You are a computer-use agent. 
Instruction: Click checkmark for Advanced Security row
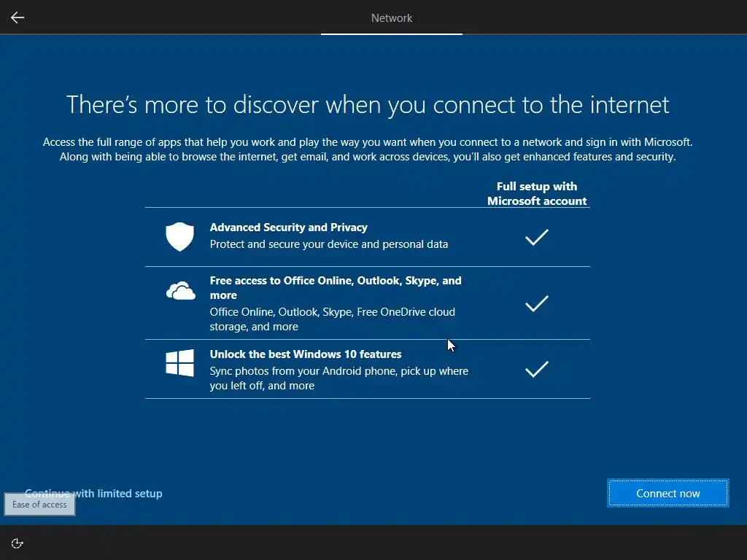pyautogui.click(x=537, y=237)
